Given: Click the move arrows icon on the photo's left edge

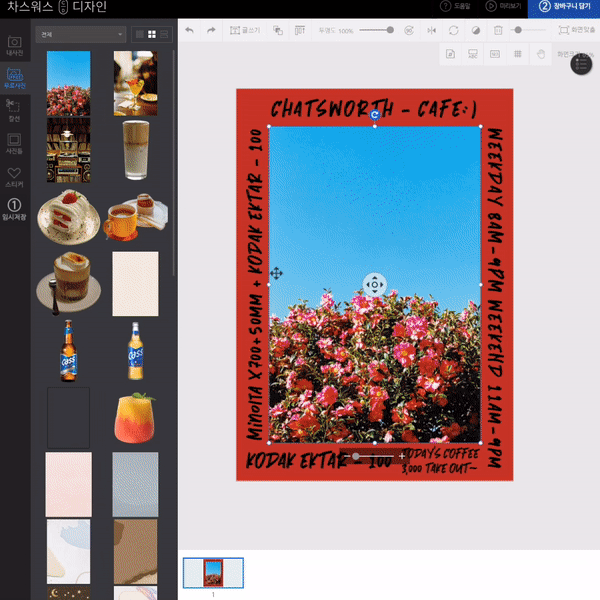Looking at the screenshot, I should [276, 273].
